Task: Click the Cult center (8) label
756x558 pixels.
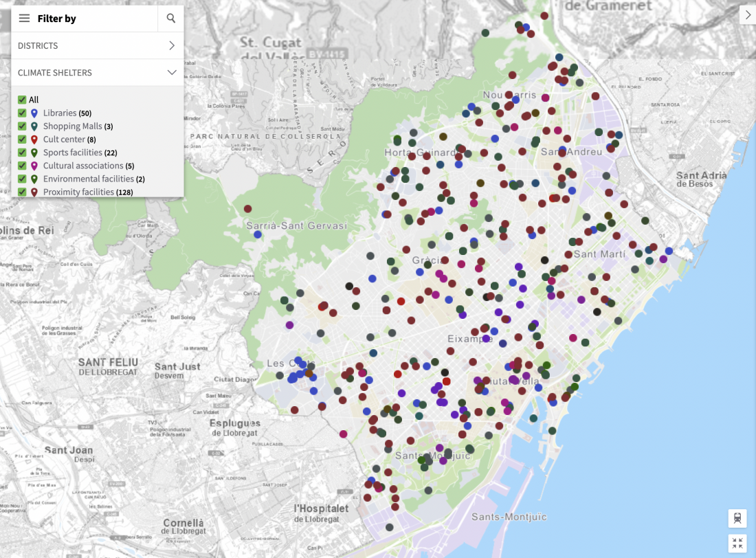Action: (69, 139)
